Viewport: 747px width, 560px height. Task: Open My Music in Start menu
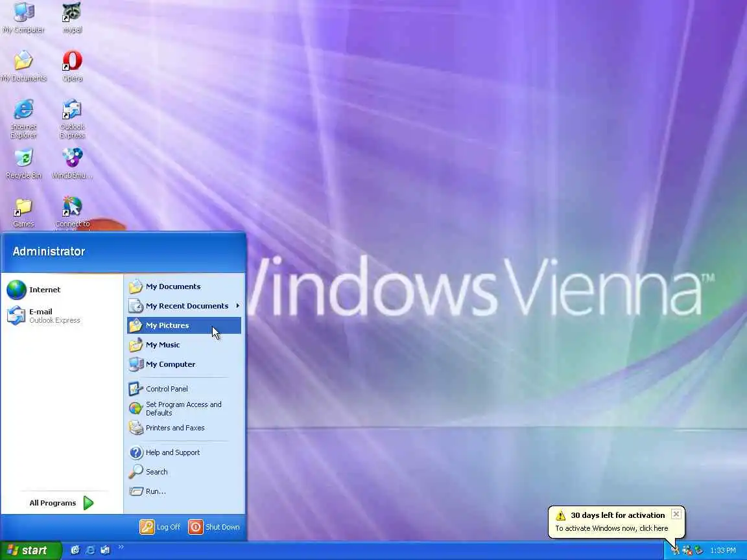pos(184,345)
